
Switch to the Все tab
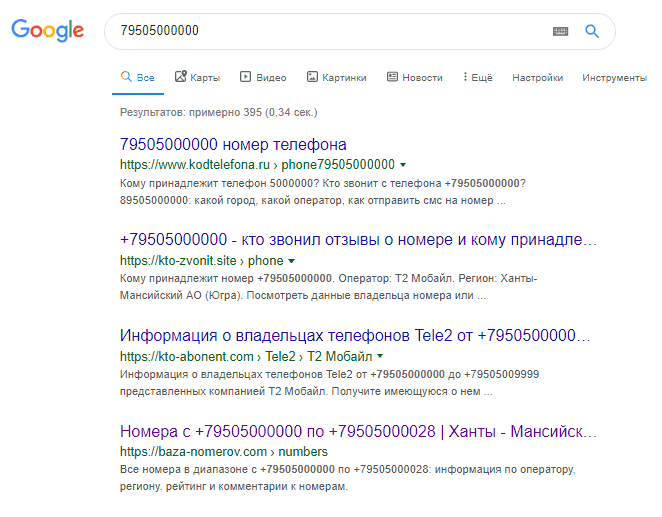(138, 78)
